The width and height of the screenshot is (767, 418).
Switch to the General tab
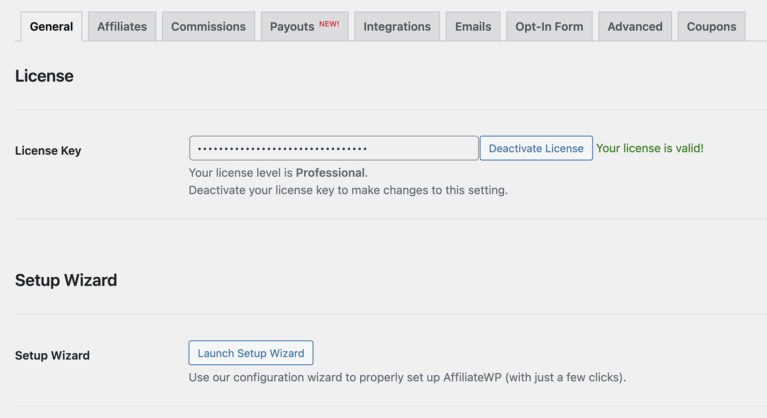pos(51,27)
